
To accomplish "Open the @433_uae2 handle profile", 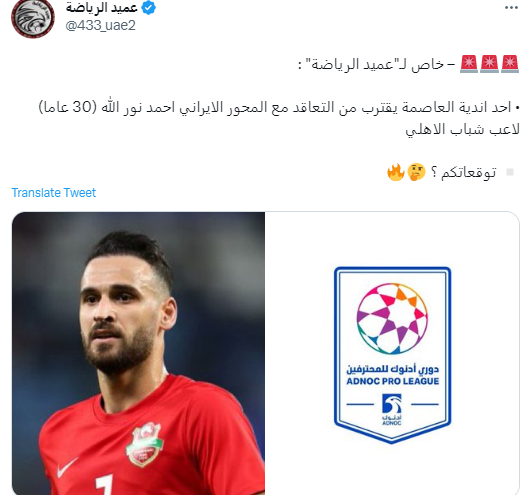I will click(101, 26).
